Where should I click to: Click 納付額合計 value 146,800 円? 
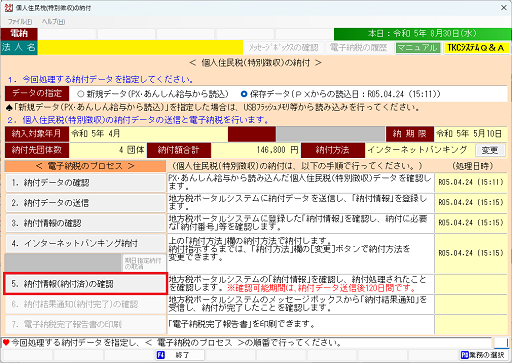click(x=256, y=150)
